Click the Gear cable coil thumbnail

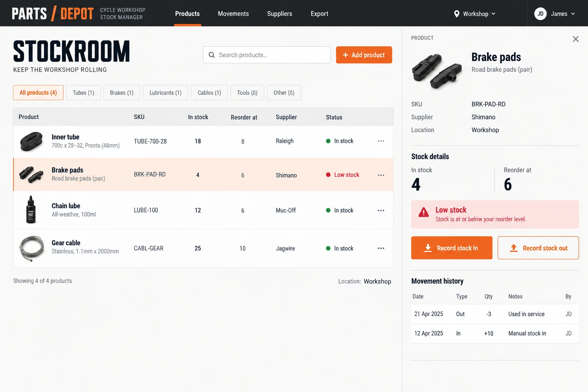31,248
